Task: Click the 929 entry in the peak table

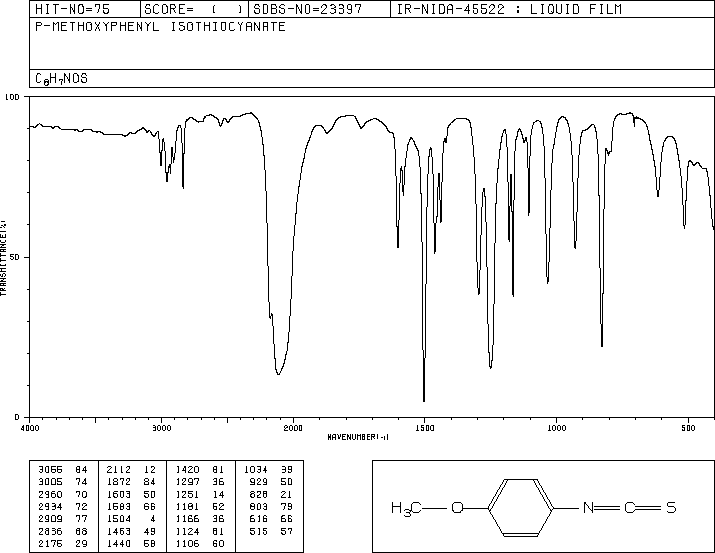Action: coord(259,482)
